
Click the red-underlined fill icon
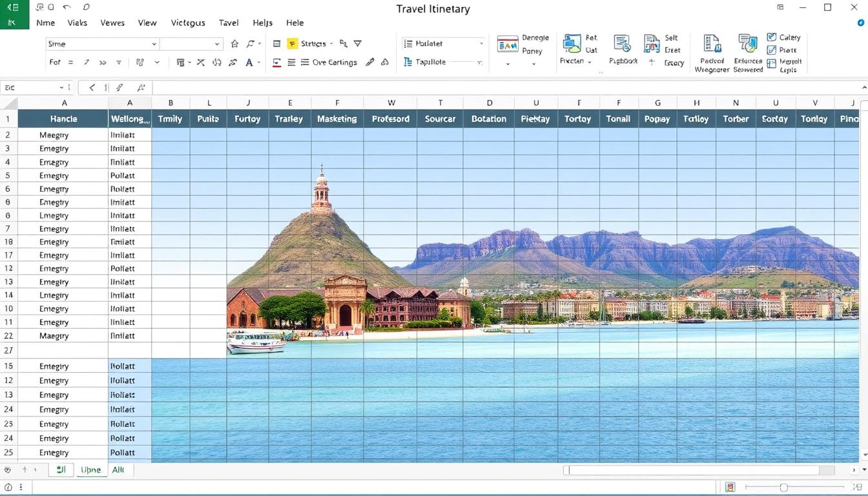click(276, 63)
